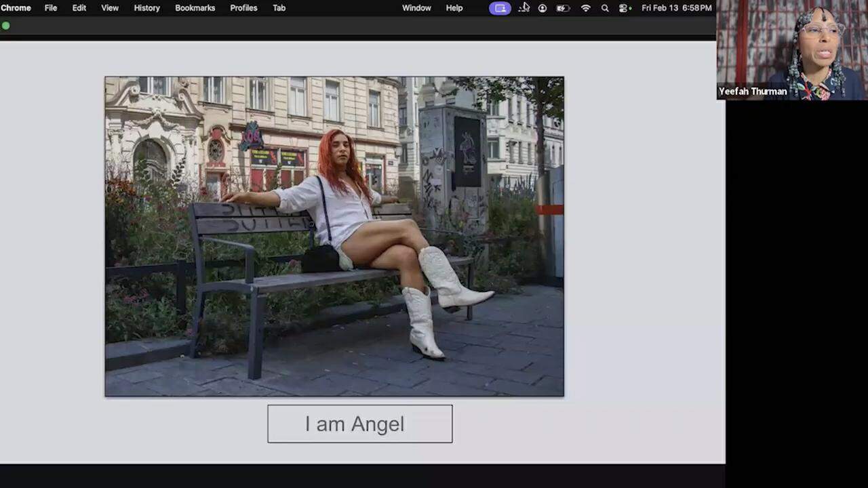Open the History menu
Image resolution: width=868 pixels, height=488 pixels.
coord(146,8)
